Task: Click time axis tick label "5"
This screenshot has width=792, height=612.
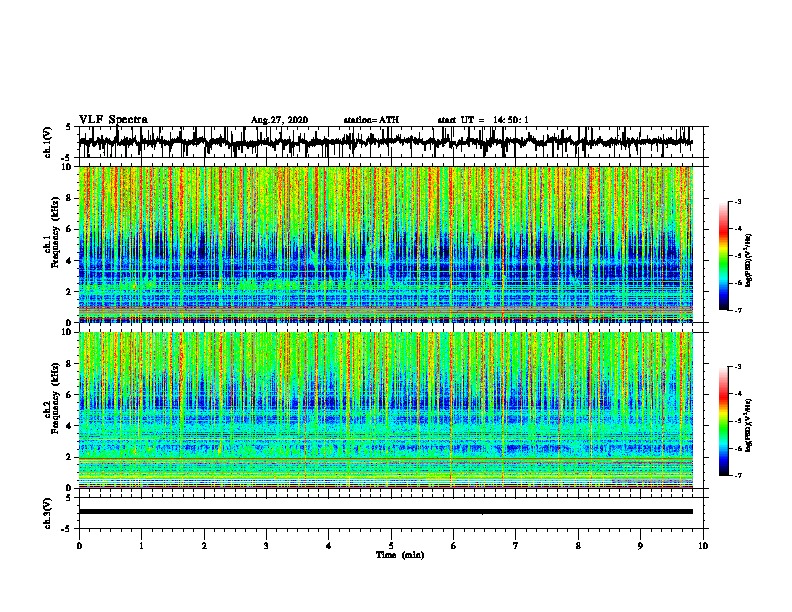Action: click(391, 546)
